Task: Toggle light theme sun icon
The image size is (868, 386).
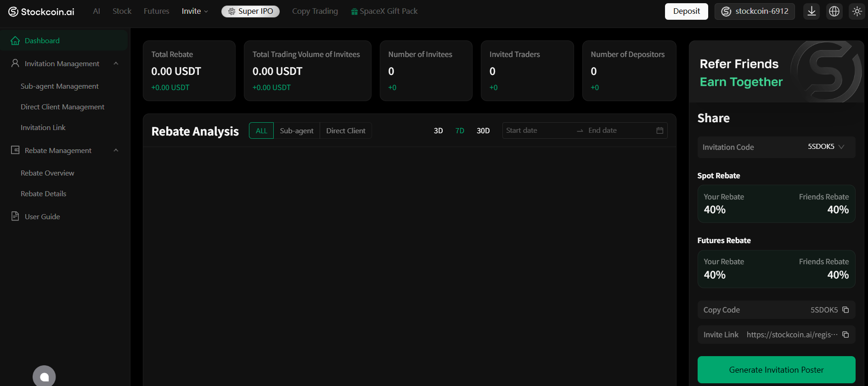Action: click(857, 11)
